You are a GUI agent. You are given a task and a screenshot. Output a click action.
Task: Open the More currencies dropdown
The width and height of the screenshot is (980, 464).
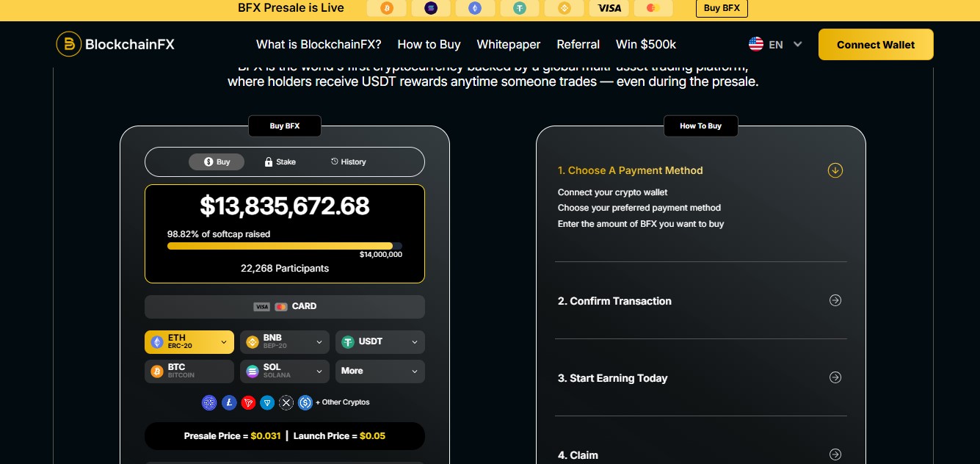click(x=380, y=371)
